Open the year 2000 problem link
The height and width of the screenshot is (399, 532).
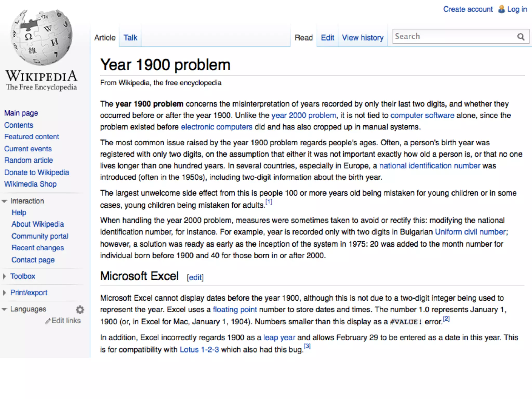click(x=304, y=115)
